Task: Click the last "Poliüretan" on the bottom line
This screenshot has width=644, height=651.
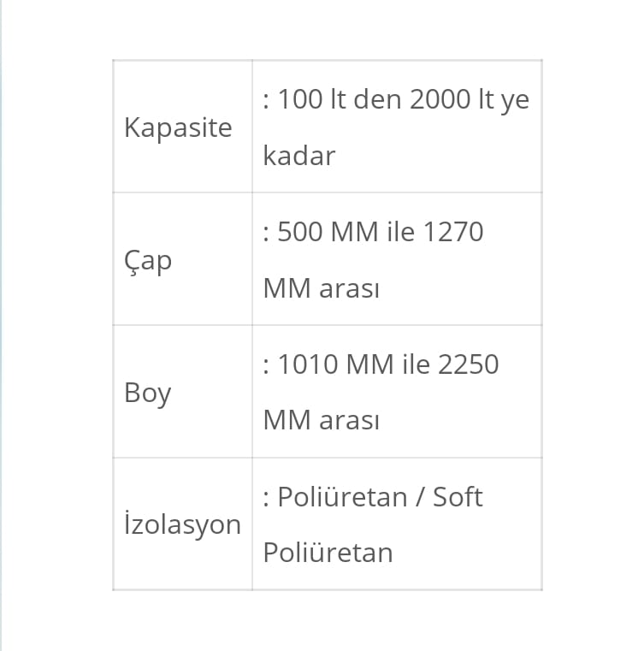Action: point(328,553)
